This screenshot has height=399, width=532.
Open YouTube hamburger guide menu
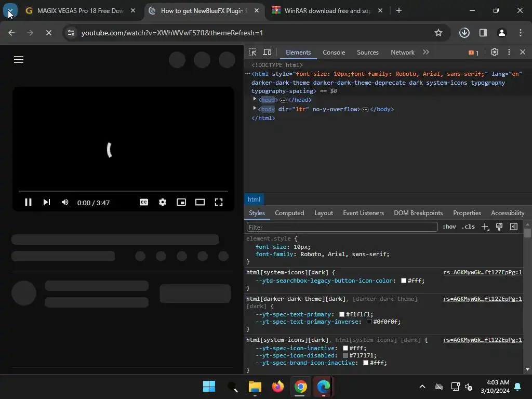(19, 60)
